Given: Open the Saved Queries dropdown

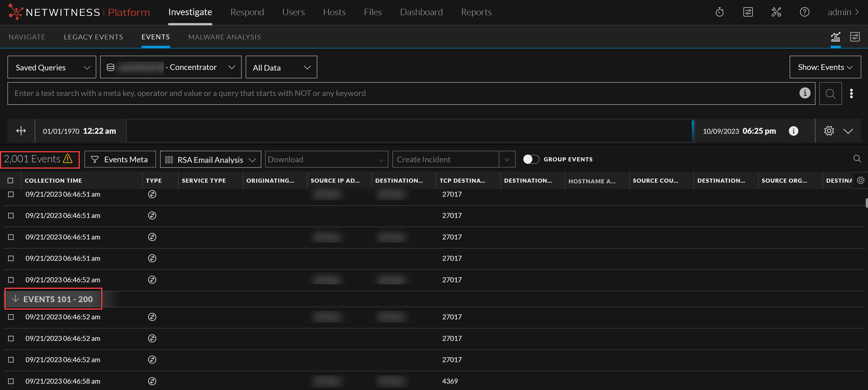Looking at the screenshot, I should (52, 67).
